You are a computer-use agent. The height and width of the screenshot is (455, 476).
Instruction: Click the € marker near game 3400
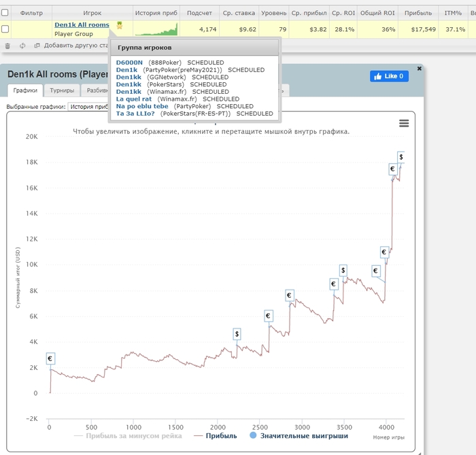(334, 284)
